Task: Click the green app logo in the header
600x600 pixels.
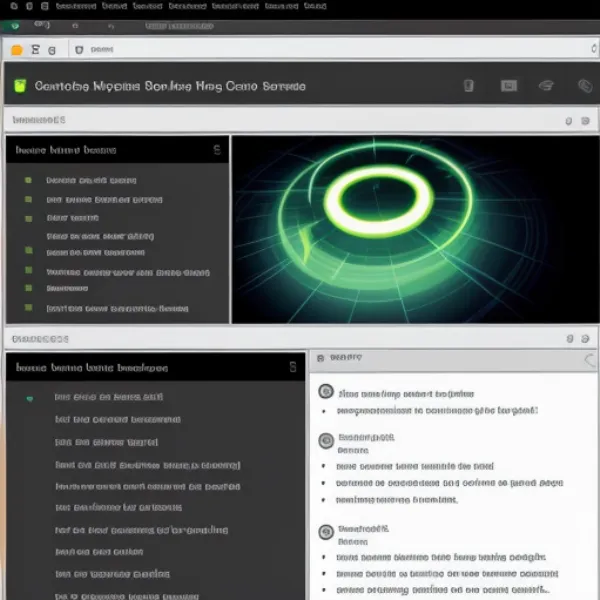Action: [x=20, y=86]
